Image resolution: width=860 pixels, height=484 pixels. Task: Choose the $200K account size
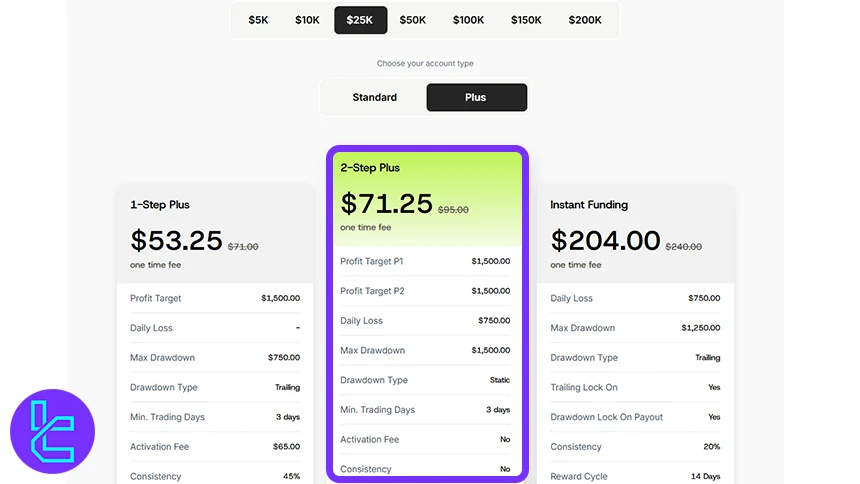pyautogui.click(x=585, y=20)
